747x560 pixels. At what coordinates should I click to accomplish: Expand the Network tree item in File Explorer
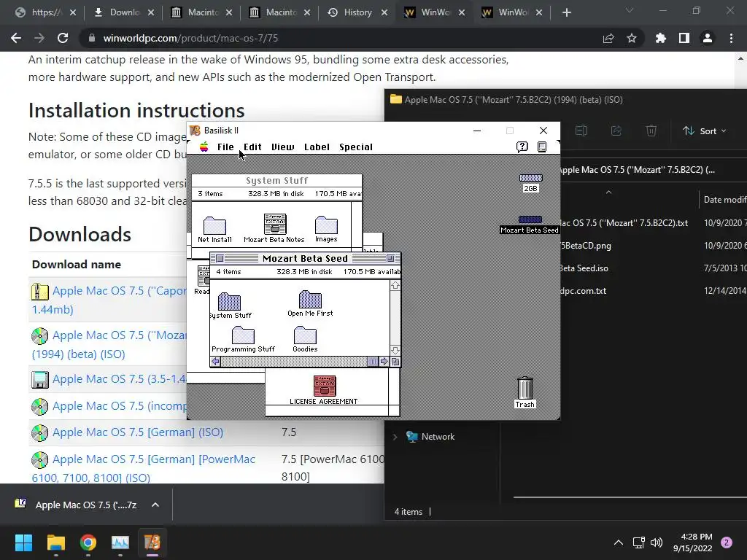[x=395, y=437]
